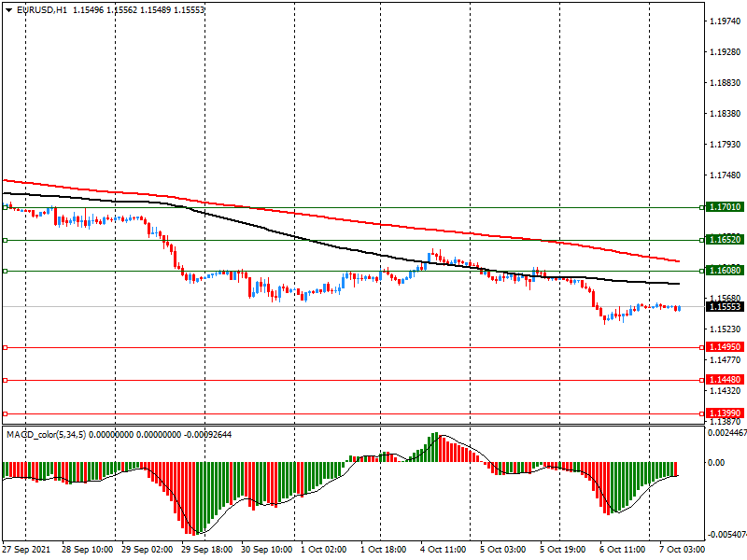Screen dimensions: 747x560
Task: Click the 1.19740 price axis value
Action: click(726, 21)
